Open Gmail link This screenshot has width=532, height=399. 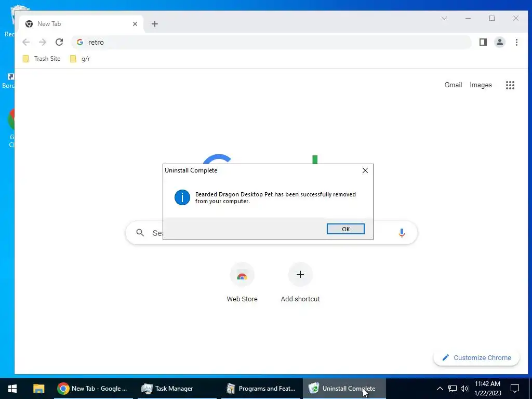pyautogui.click(x=453, y=85)
